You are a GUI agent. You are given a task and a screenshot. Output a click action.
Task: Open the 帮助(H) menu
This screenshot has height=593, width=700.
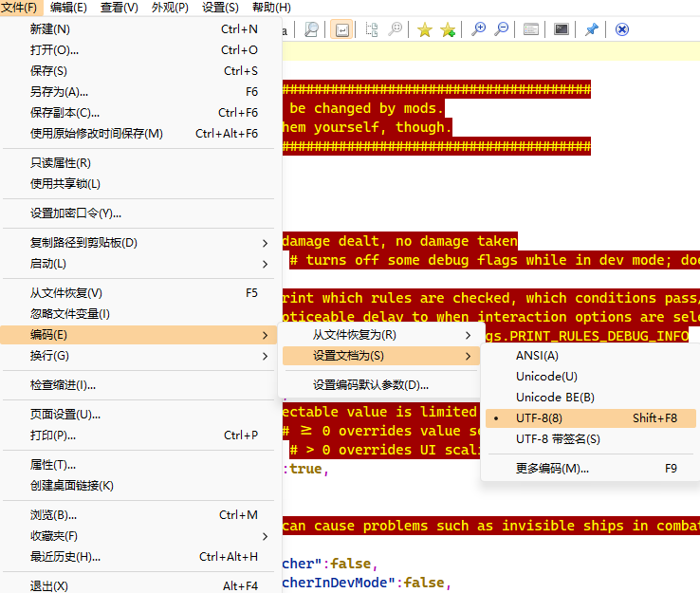pos(271,8)
